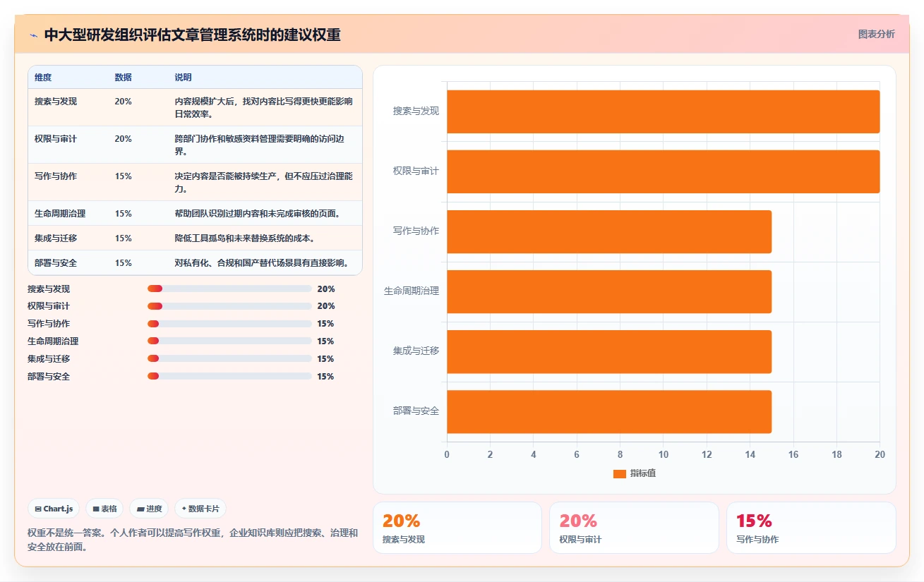Click the 权限与审计 table cell

pyautogui.click(x=56, y=139)
